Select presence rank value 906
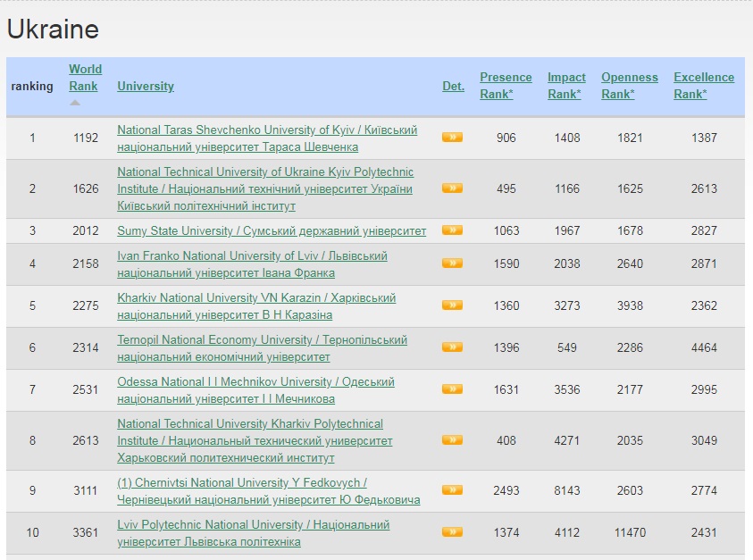 [506, 138]
